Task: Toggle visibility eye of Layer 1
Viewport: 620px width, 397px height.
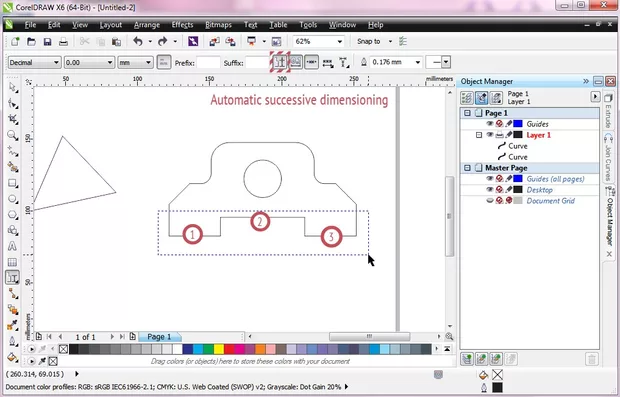Action: point(490,135)
